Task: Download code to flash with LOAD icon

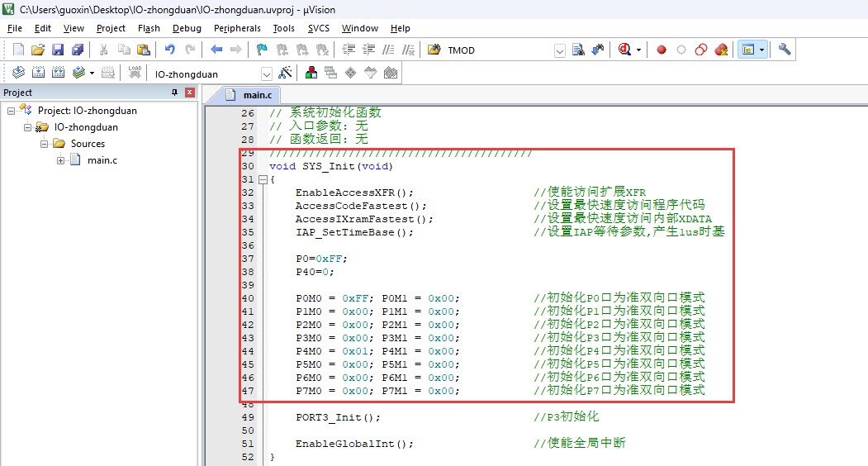Action: 135,73
